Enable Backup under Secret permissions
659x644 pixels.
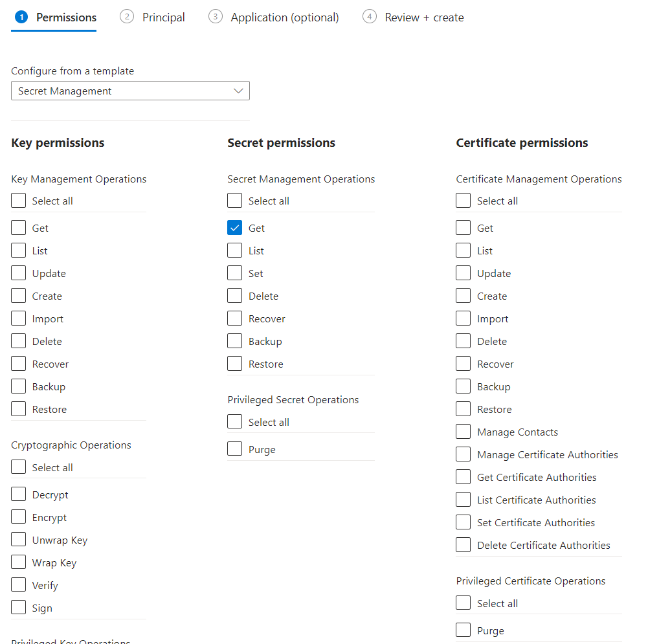click(235, 341)
